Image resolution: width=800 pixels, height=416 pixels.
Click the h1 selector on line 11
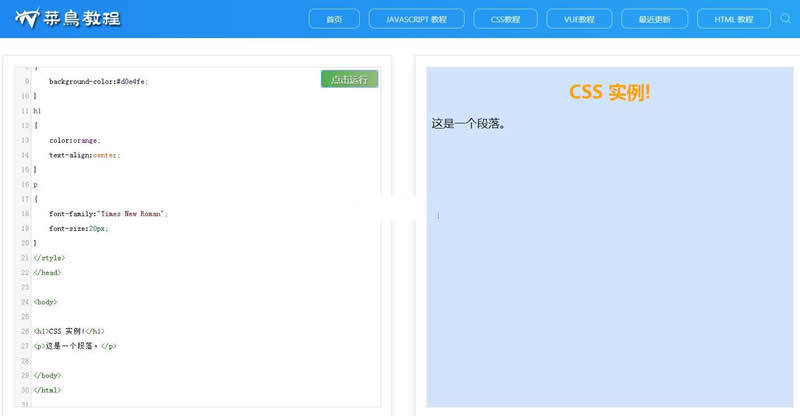pyautogui.click(x=37, y=111)
